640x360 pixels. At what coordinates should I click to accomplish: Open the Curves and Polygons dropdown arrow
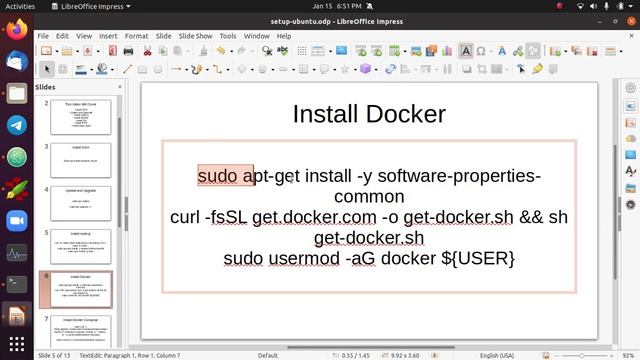click(x=207, y=70)
